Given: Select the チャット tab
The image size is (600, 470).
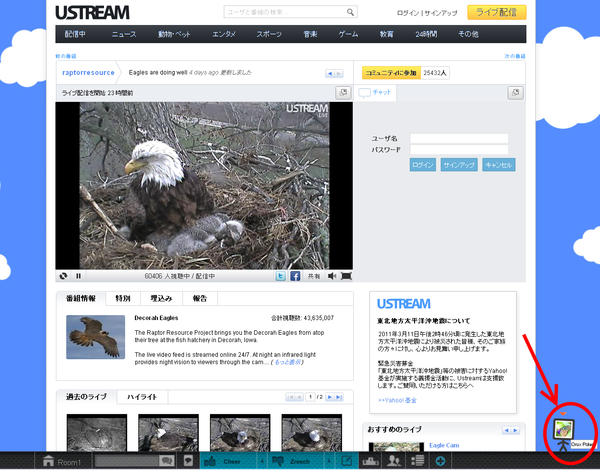Looking at the screenshot, I should pyautogui.click(x=375, y=93).
